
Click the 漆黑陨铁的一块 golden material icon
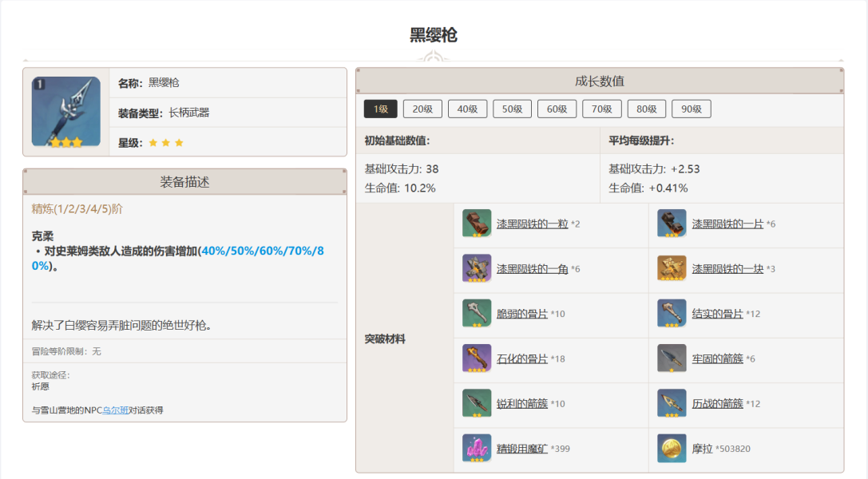tap(672, 268)
